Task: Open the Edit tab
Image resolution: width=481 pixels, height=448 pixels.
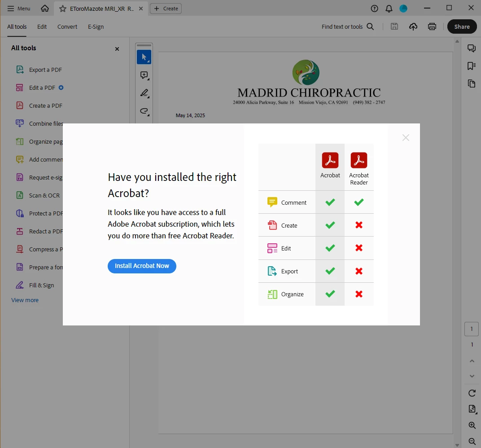Action: point(42,26)
